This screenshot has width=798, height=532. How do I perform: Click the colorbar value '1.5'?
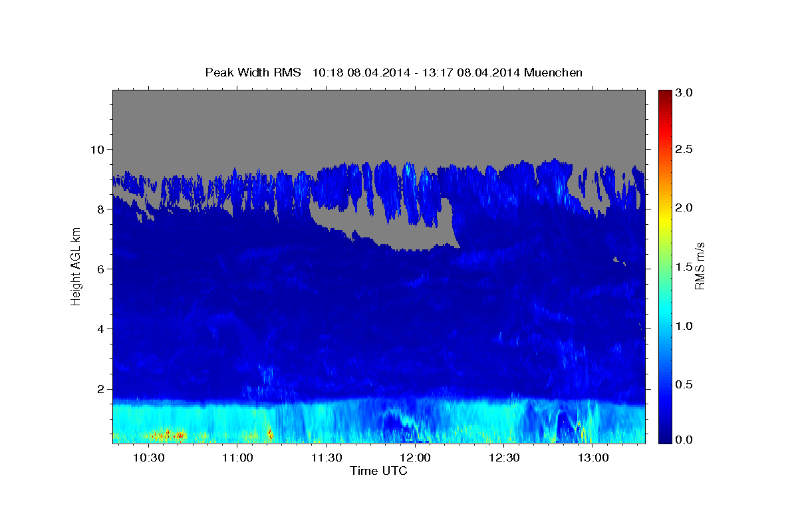(684, 267)
